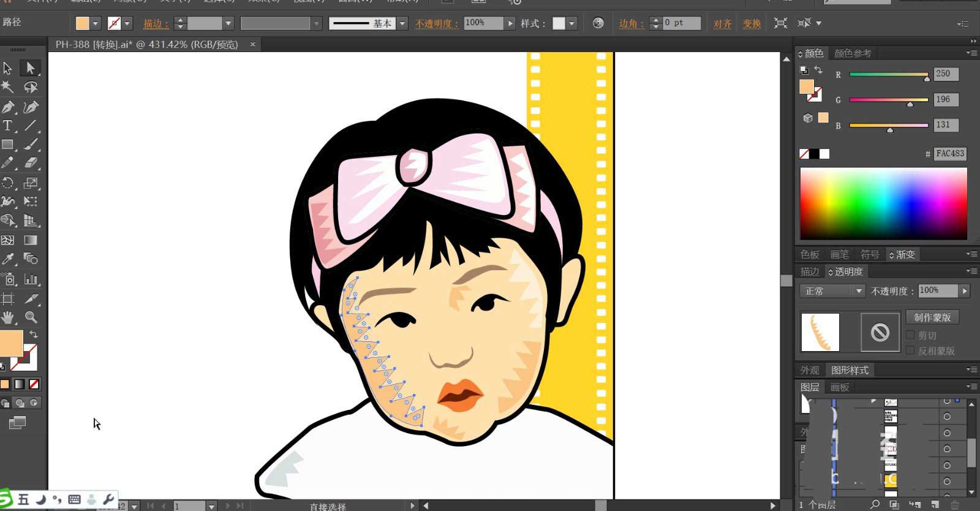Open 基本 brush definition dropdown
The image size is (980, 511).
pyautogui.click(x=402, y=23)
